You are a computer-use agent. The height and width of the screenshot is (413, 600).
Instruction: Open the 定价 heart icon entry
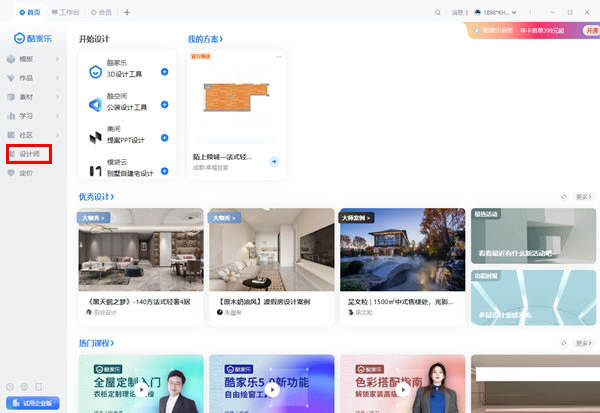11,173
